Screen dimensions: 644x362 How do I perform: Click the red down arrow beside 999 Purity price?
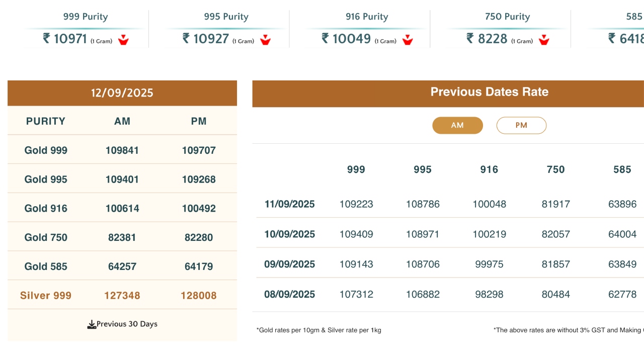tap(123, 40)
